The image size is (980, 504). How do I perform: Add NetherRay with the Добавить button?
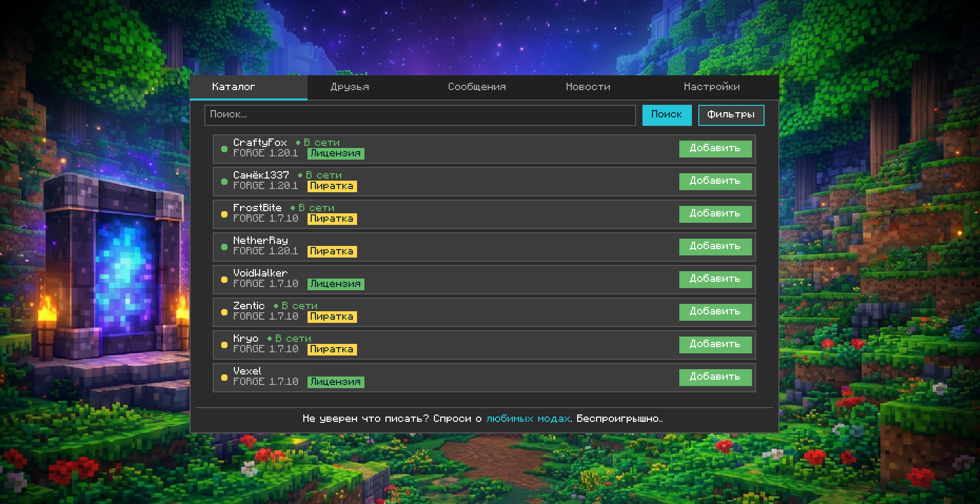click(715, 246)
